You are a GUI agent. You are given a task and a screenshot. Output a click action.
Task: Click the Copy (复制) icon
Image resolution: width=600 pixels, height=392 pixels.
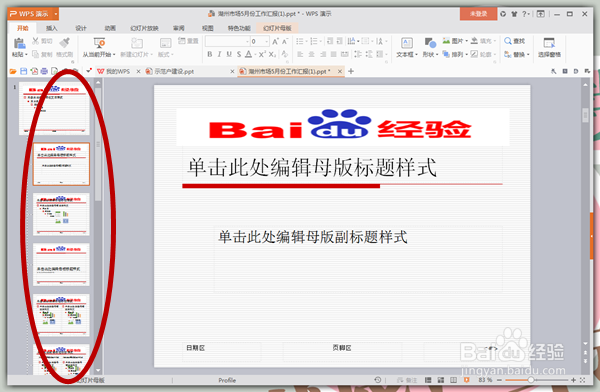(36, 54)
